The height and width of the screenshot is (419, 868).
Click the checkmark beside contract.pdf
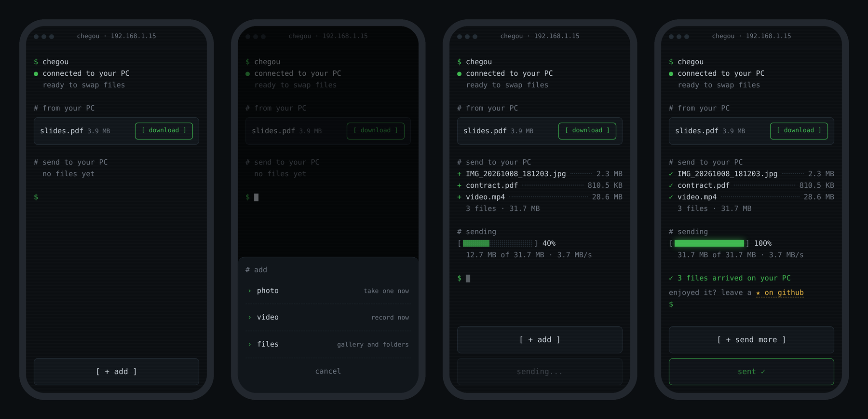pos(671,185)
